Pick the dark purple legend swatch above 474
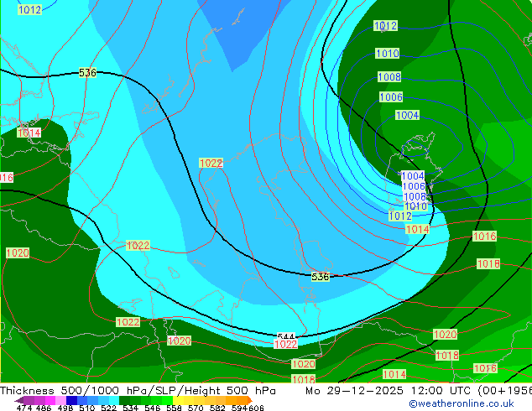 pyautogui.click(x=29, y=400)
